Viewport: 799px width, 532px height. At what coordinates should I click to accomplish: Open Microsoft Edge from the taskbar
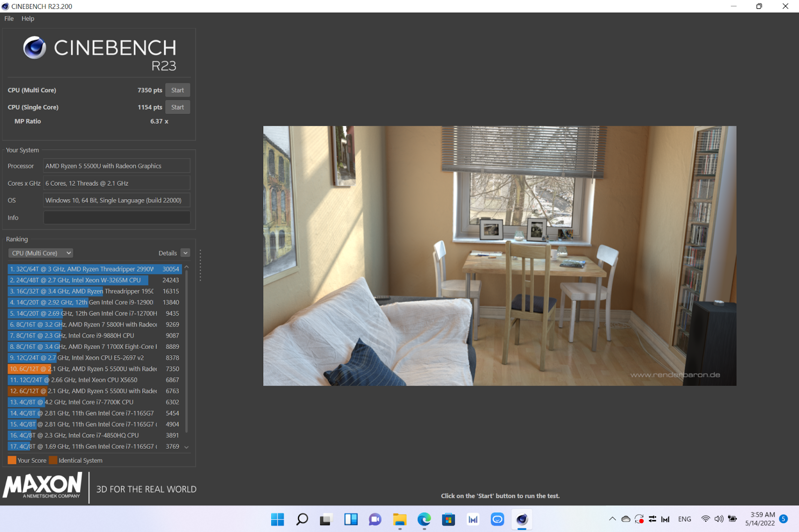tap(424, 520)
